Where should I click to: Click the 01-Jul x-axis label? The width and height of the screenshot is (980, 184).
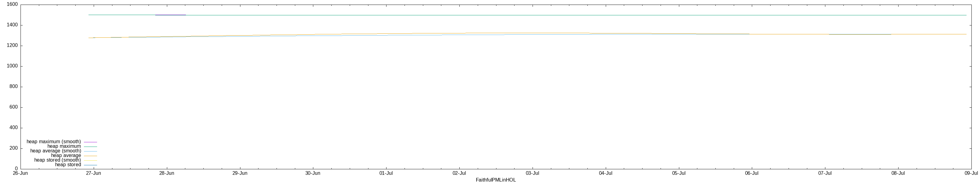coord(386,173)
